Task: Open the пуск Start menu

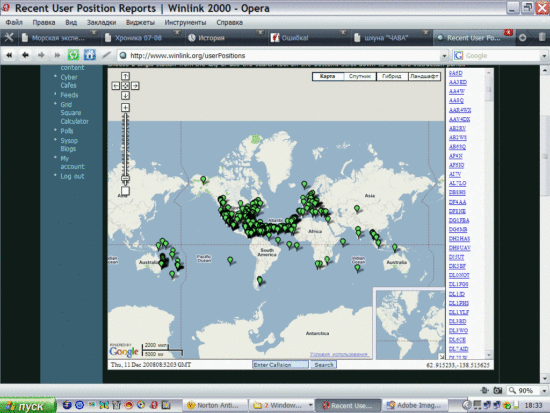Action: point(27,406)
